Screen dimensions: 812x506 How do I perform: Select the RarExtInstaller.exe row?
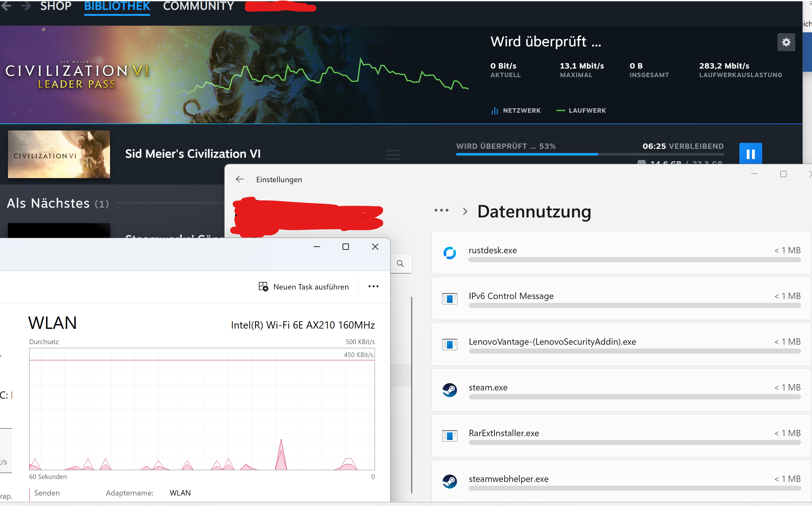coord(622,436)
